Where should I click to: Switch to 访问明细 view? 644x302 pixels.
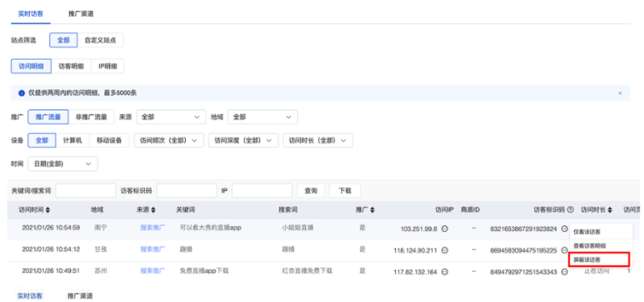(x=31, y=66)
